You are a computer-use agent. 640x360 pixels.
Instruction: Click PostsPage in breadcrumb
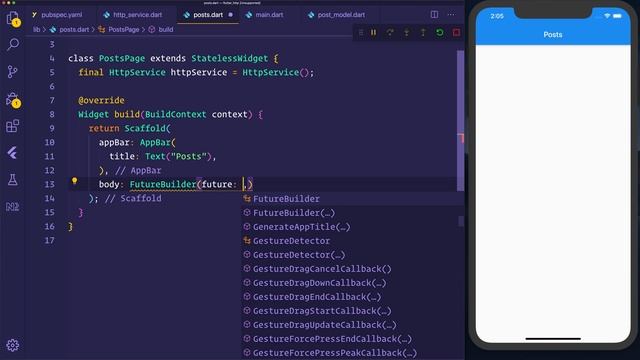coord(124,29)
